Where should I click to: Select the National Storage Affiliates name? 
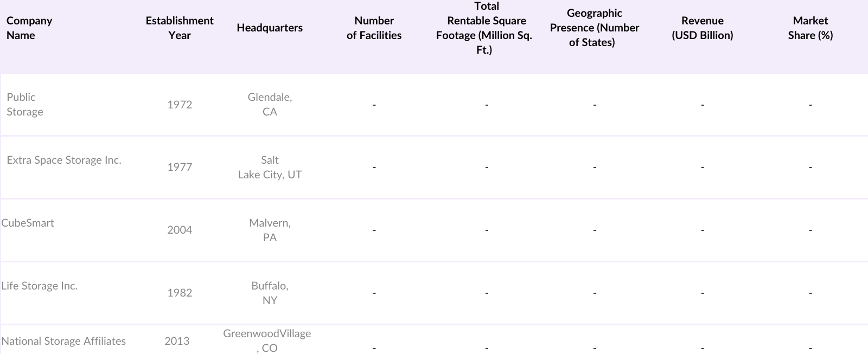[63, 342]
